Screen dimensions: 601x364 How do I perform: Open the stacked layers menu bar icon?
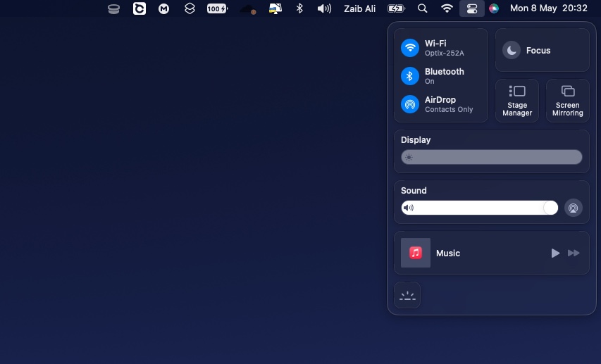(190, 8)
